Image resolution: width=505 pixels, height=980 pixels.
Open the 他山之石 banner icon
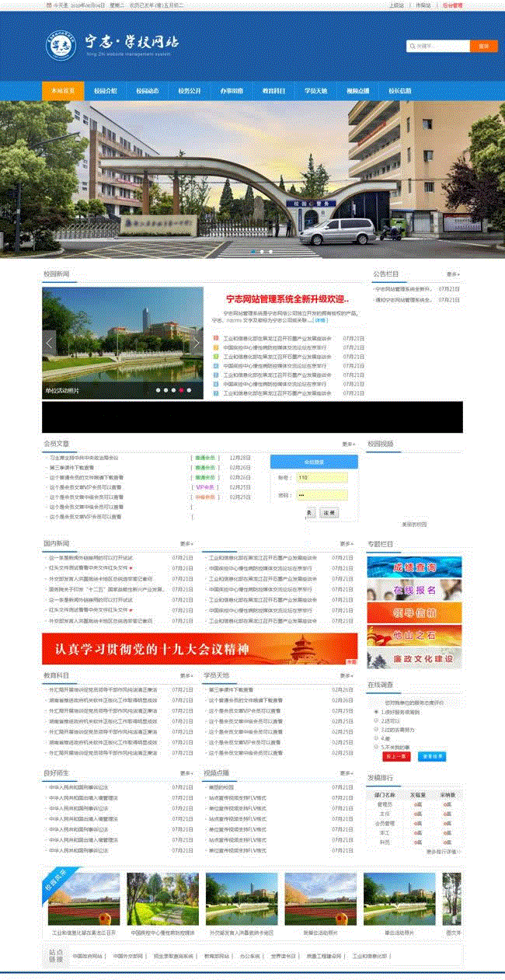413,636
